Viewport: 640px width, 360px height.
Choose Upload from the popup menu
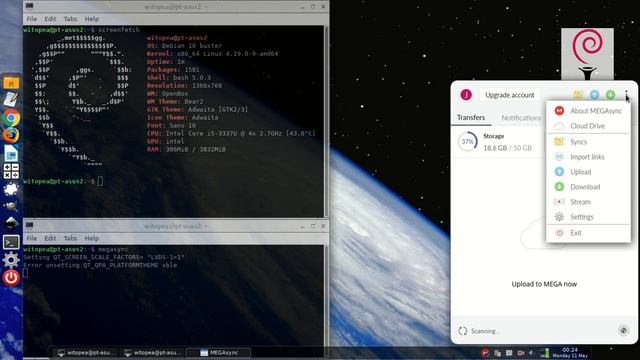[x=588, y=172]
